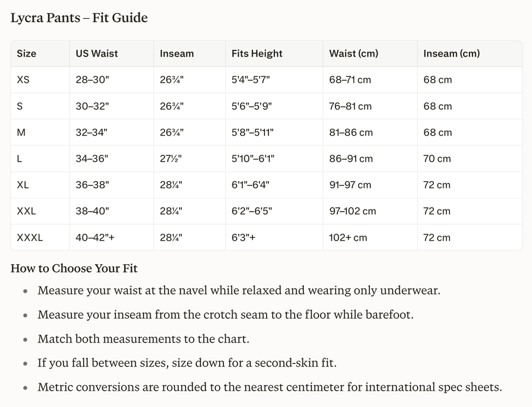Select the XXXL size cell
Viewport: 532px width, 407px height.
coord(30,237)
